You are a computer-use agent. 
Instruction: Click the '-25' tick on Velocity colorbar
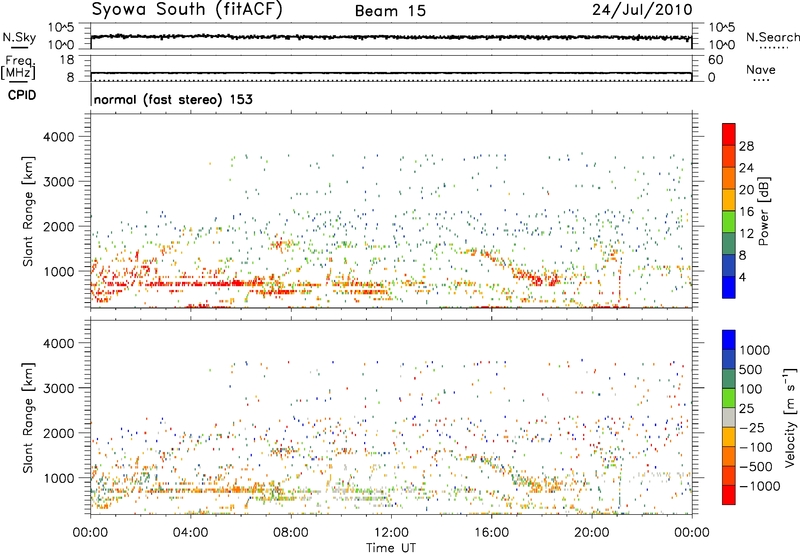751,427
